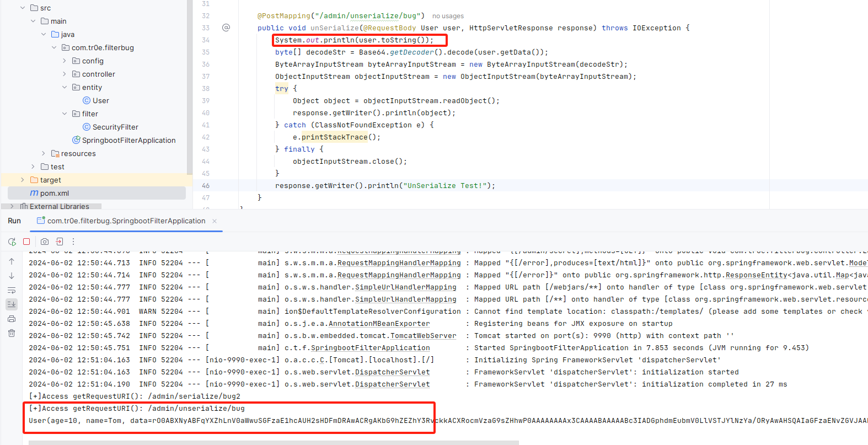Click the System.out.println line 34
868x445 pixels.
[x=354, y=40]
